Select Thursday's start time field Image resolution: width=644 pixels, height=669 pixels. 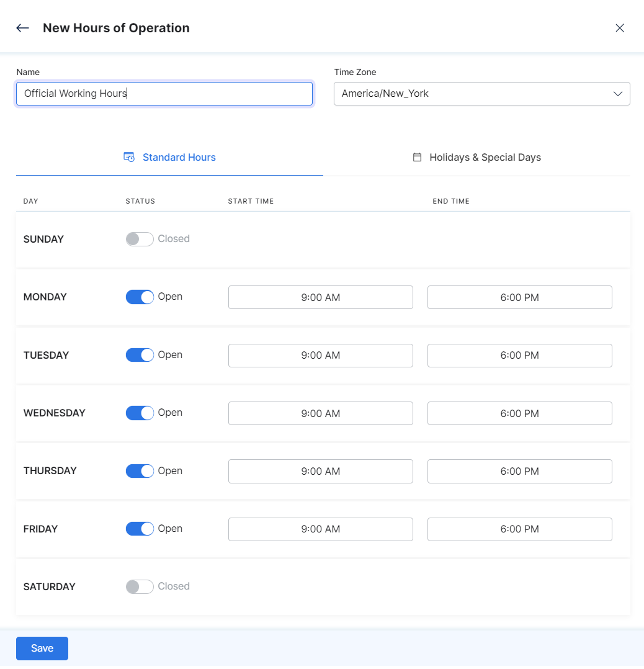(x=320, y=471)
